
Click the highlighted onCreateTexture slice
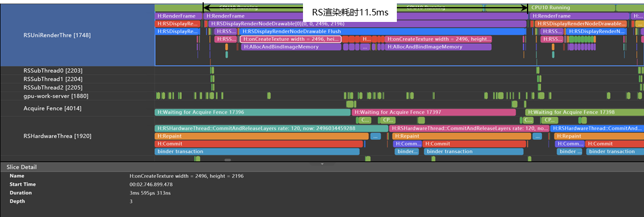pos(291,39)
